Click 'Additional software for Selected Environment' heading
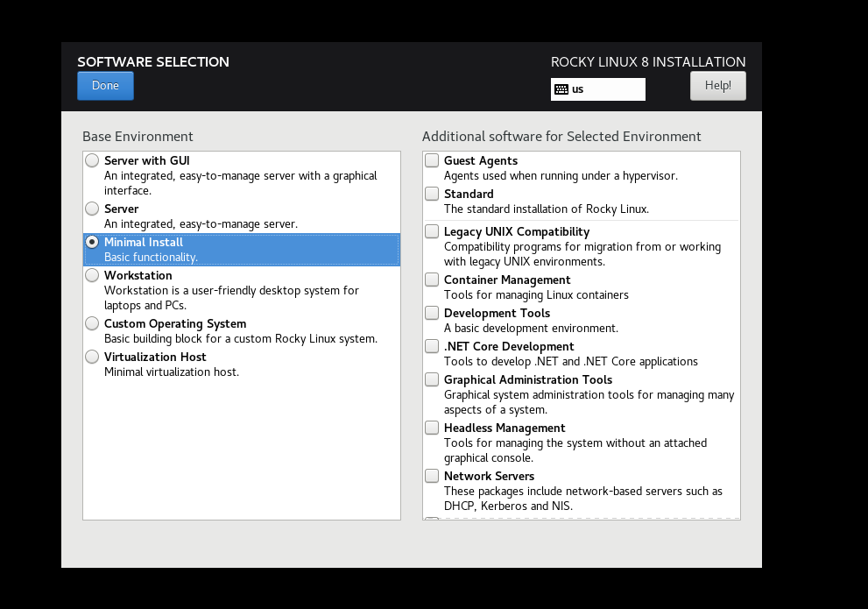The width and height of the screenshot is (868, 609). coord(561,137)
